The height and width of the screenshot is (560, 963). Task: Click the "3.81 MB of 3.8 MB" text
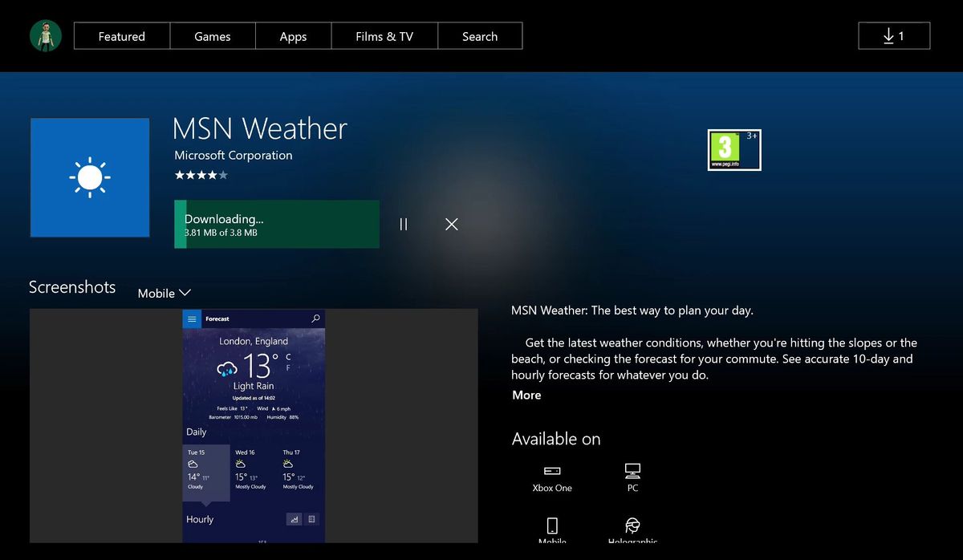click(221, 233)
